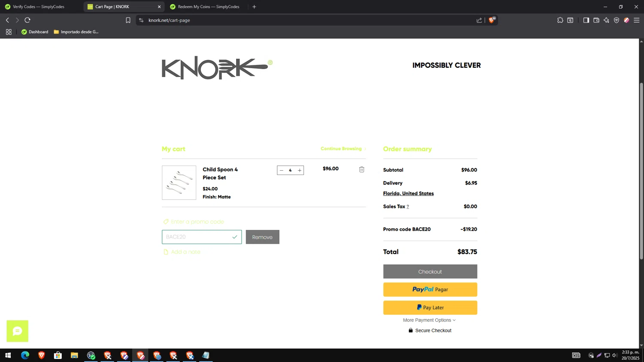Expand More Payment Options

click(x=429, y=320)
